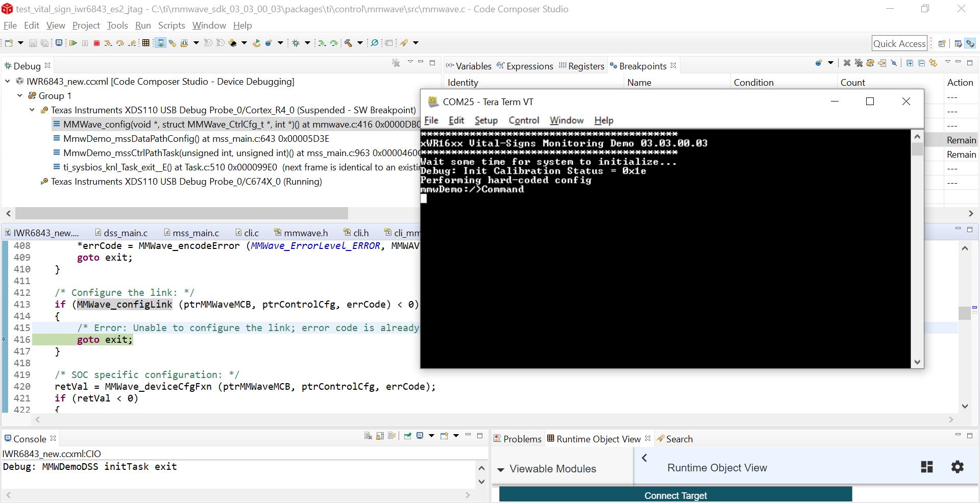Click Expand All in Breakpoints view
This screenshot has height=503, width=980.
[x=910, y=63]
